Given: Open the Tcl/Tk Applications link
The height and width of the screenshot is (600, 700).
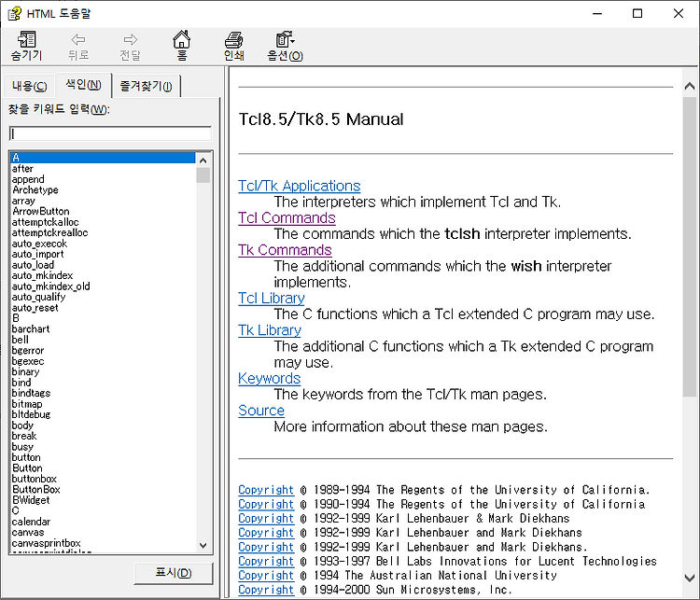Looking at the screenshot, I should (299, 186).
